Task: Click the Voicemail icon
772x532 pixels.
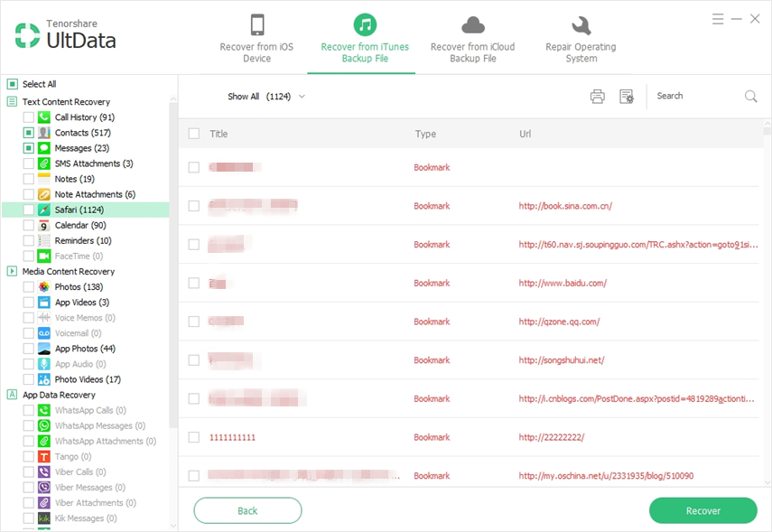Action: click(44, 333)
